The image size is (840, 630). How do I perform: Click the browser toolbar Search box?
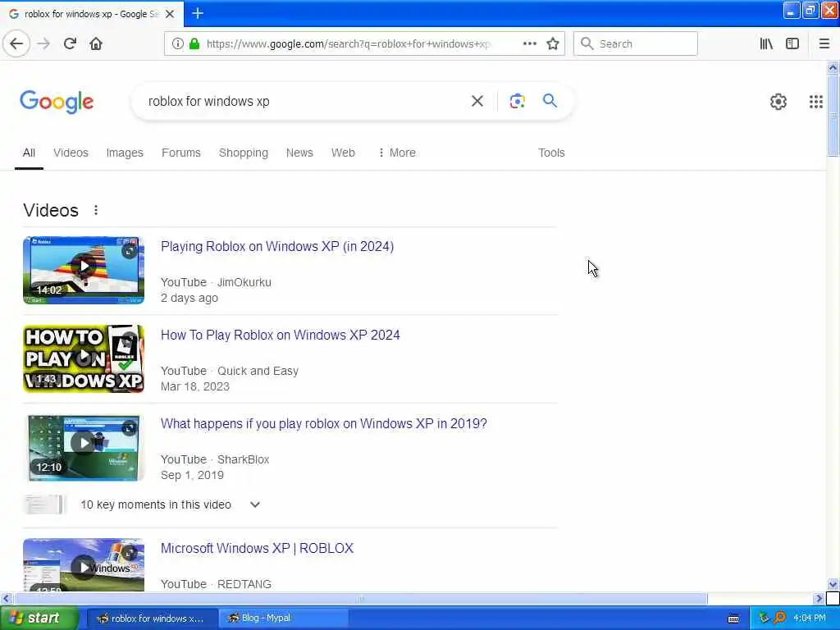pos(636,44)
